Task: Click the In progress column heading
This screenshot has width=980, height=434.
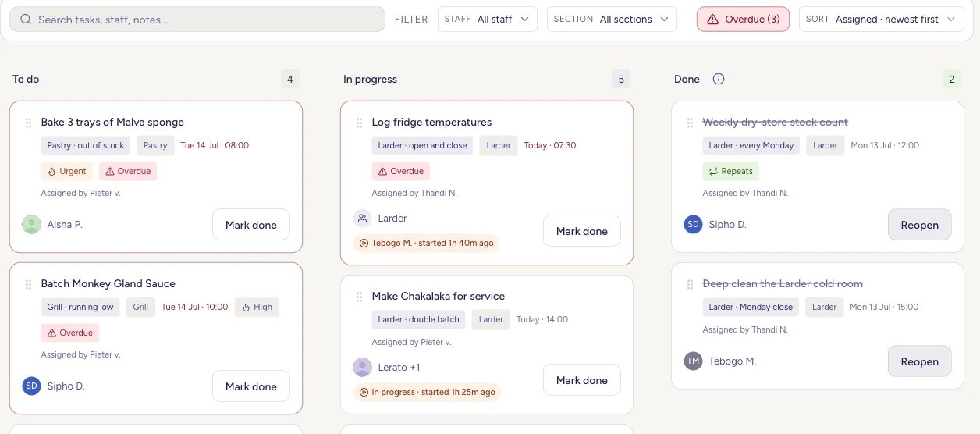Action: 370,79
